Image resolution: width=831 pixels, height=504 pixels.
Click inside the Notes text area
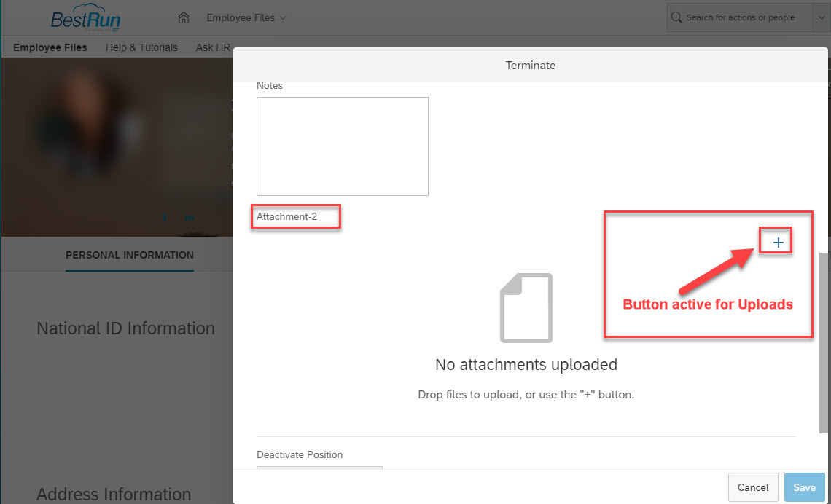[x=343, y=146]
